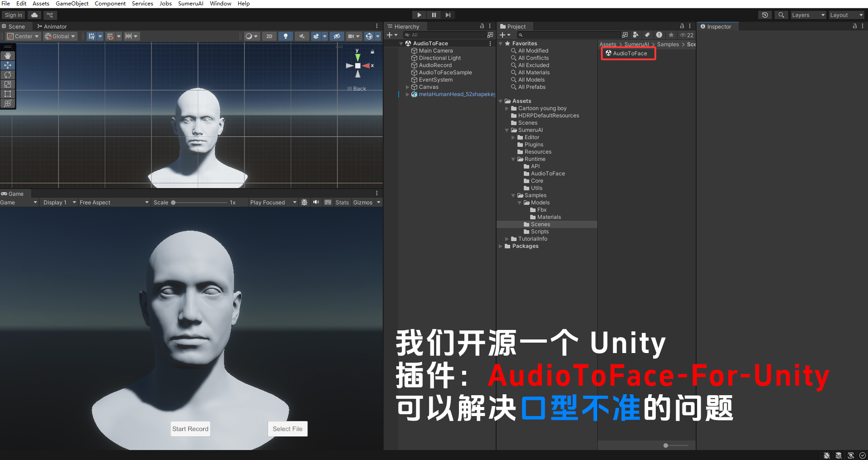Select the Rect tool
868x460 pixels.
coord(8,94)
